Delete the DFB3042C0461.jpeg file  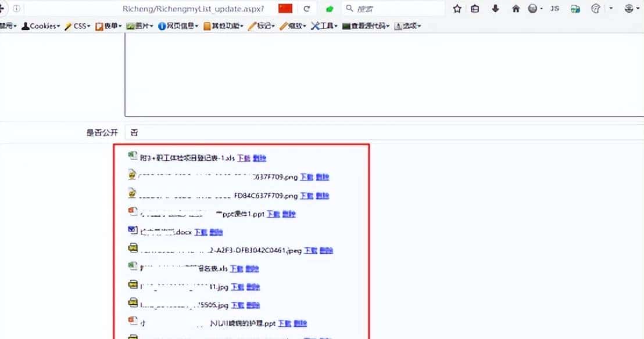326,250
